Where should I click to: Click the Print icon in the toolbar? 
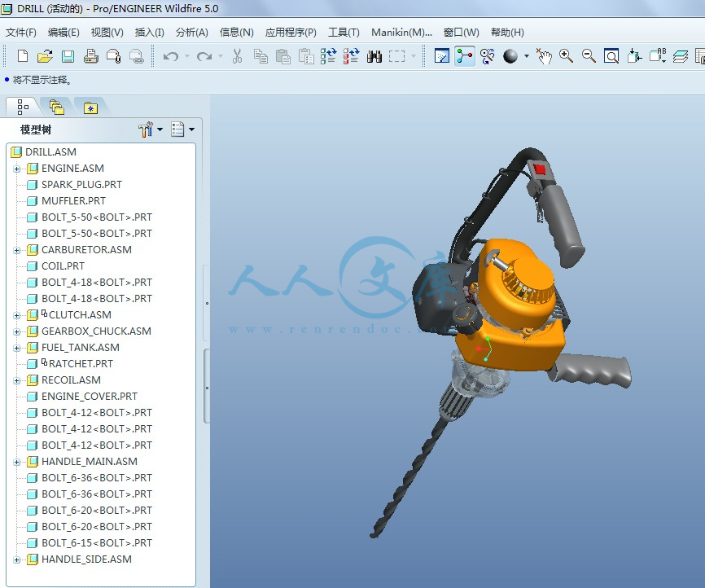click(x=91, y=56)
